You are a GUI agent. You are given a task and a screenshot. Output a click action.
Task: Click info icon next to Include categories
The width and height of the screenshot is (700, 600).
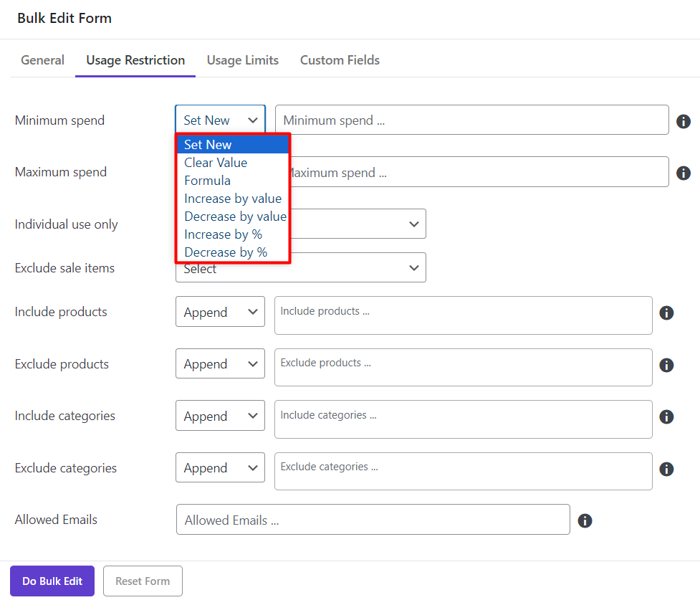click(x=666, y=416)
